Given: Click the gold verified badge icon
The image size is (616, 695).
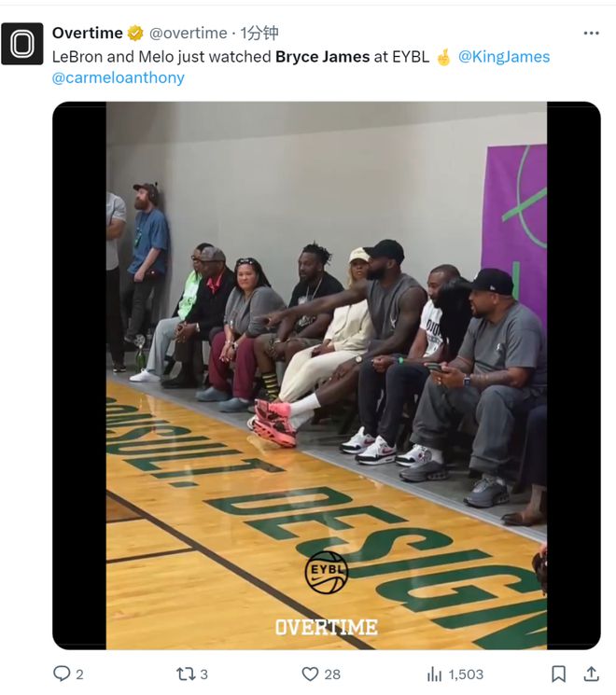Looking at the screenshot, I should coord(135,34).
